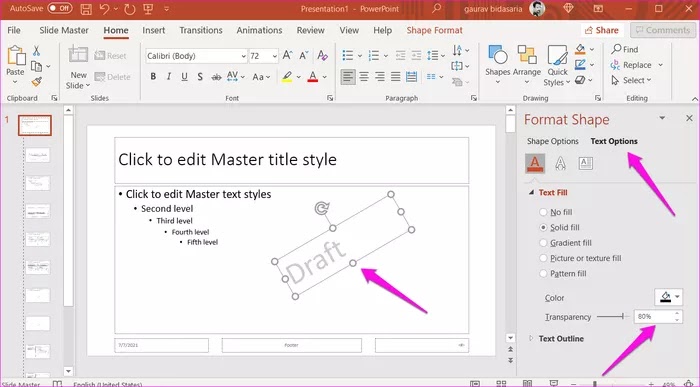Click the Share button
This screenshot has height=387, width=700.
(602, 30)
